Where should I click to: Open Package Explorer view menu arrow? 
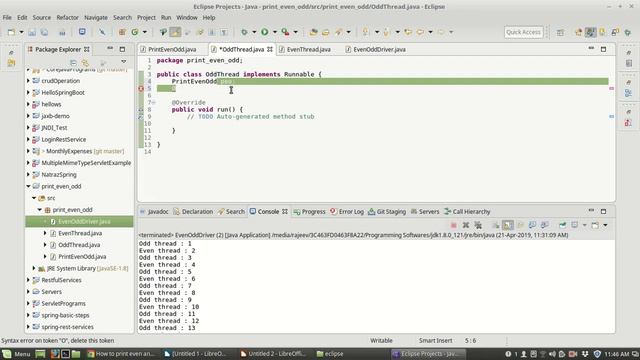pos(123,62)
